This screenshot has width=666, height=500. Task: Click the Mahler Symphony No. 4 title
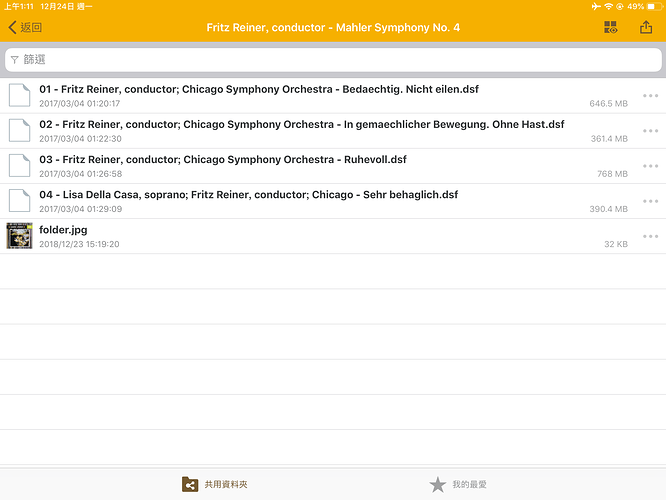[333, 28]
